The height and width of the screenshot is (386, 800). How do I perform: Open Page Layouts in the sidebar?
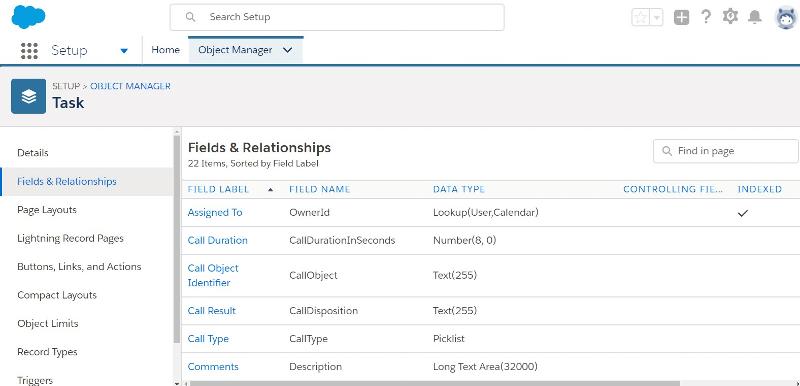tap(47, 210)
